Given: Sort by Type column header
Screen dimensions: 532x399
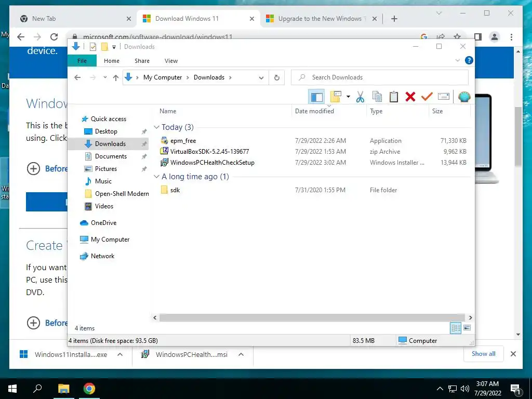Looking at the screenshot, I should point(376,111).
